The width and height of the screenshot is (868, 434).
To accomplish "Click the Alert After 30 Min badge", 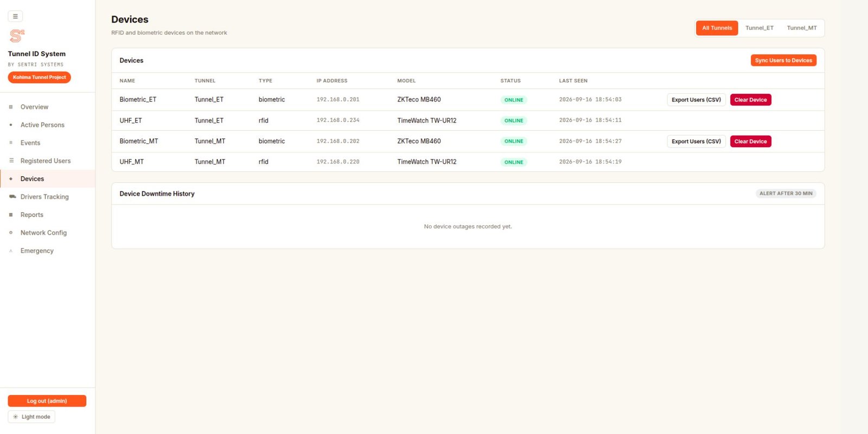I will click(x=786, y=194).
